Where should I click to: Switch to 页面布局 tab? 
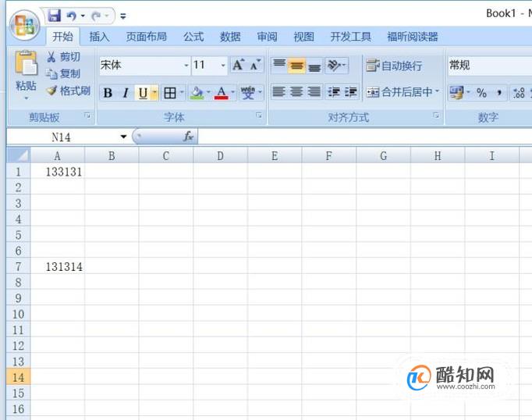146,37
